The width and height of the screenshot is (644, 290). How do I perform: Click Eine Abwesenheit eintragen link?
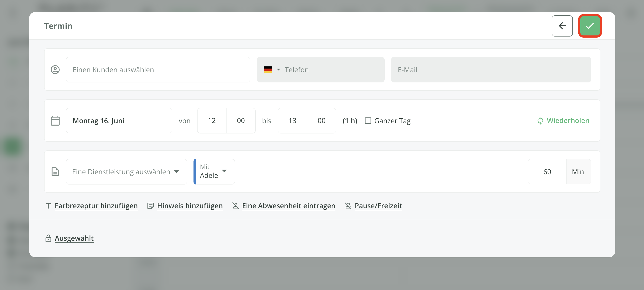(289, 206)
